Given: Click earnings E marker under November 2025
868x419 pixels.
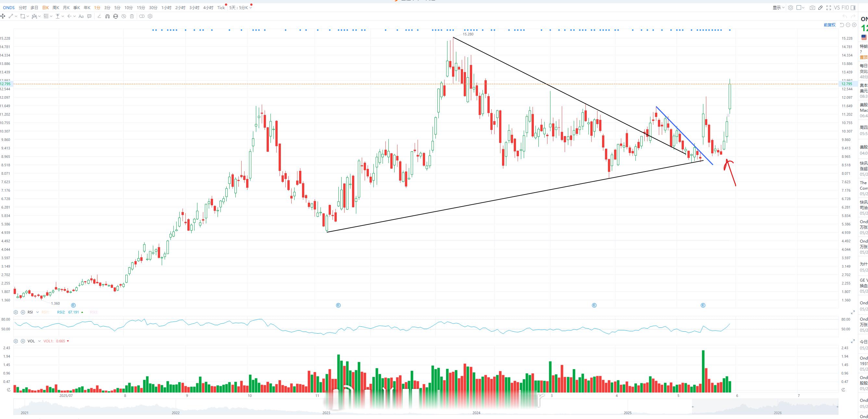Looking at the screenshot, I should click(338, 305).
